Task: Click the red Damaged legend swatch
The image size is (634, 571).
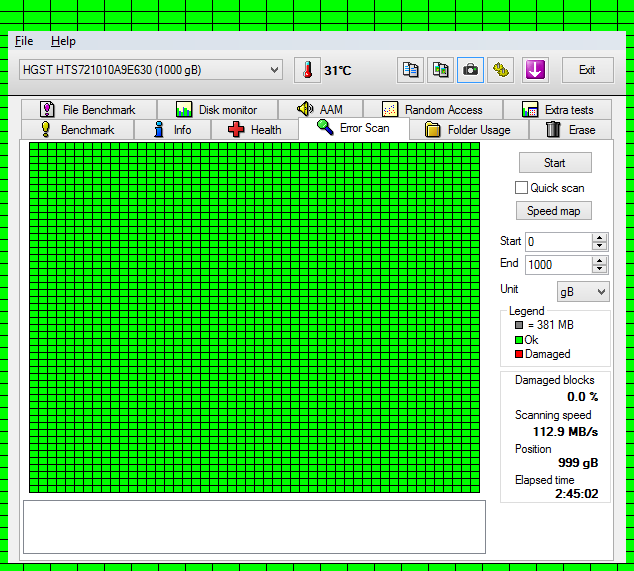Action: click(519, 354)
